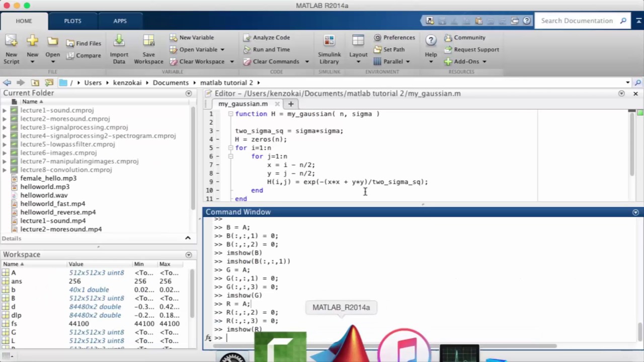
Task: Click the fx function browser icon
Action: (x=208, y=338)
